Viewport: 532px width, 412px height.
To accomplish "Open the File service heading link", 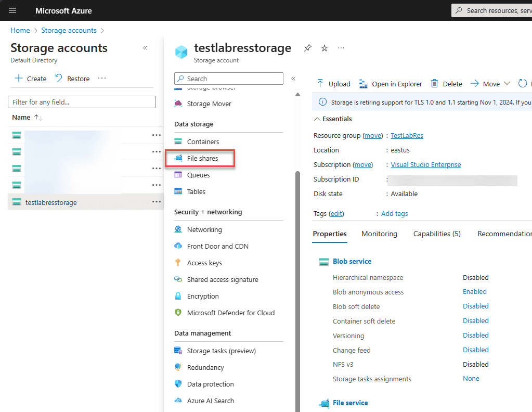I will pos(350,403).
